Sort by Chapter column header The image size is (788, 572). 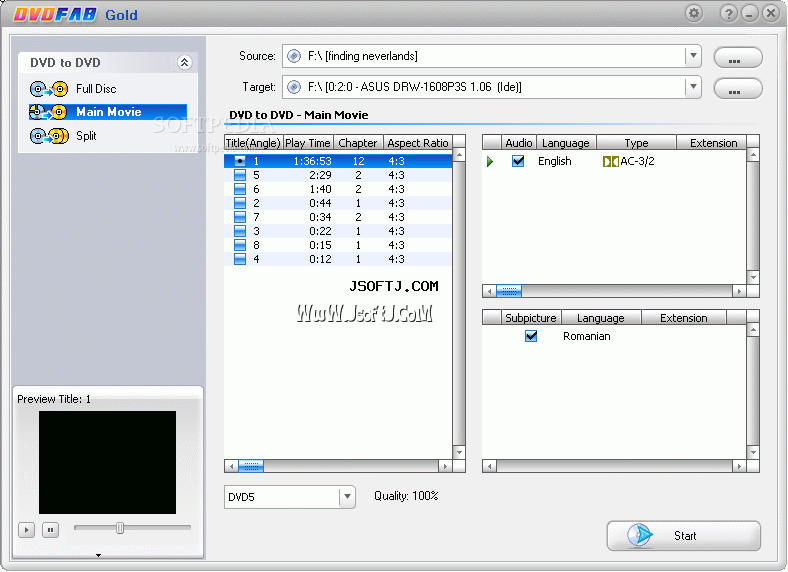(x=358, y=143)
